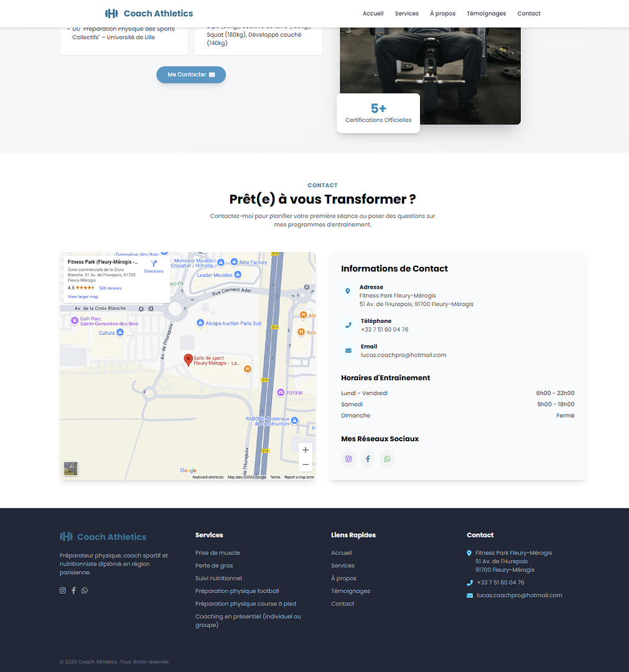Click Keyboard shortcuts on the map
Image resolution: width=629 pixels, height=672 pixels.
[208, 477]
